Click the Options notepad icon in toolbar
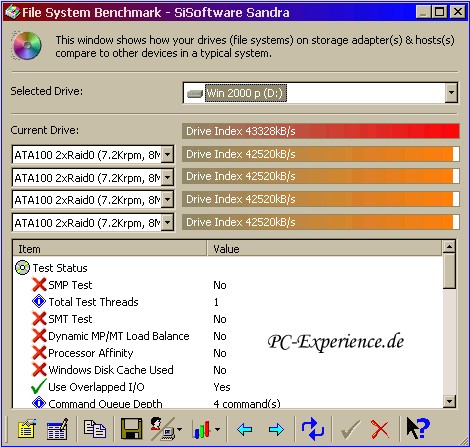Viewport: 470px width, 447px height. click(27, 429)
